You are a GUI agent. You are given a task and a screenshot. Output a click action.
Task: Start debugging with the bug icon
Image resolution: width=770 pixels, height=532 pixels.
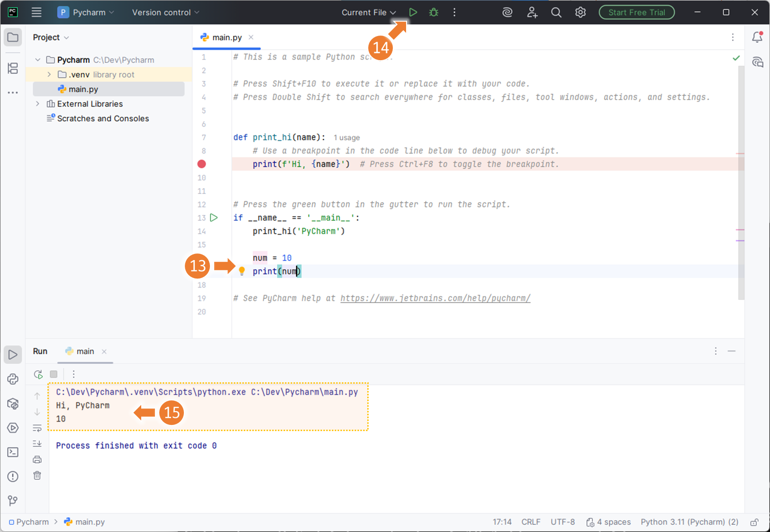pos(434,12)
